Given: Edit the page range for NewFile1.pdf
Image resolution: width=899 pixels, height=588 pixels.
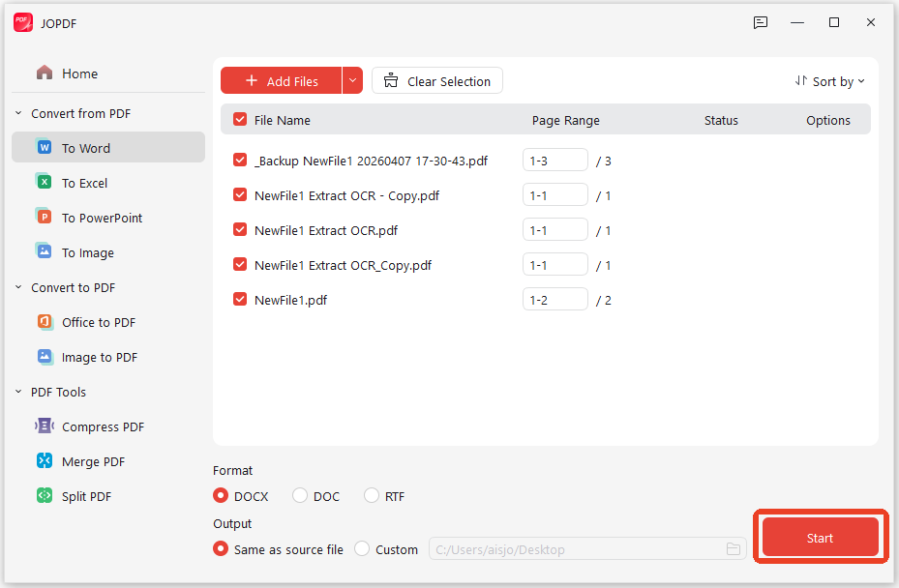Looking at the screenshot, I should (x=554, y=299).
